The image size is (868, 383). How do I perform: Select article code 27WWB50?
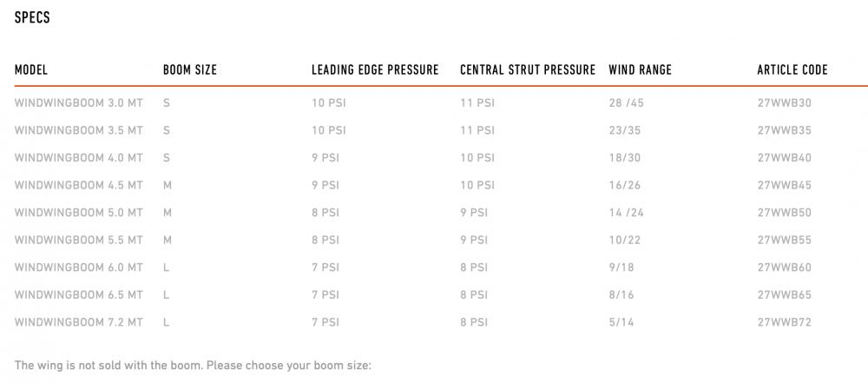point(784,213)
